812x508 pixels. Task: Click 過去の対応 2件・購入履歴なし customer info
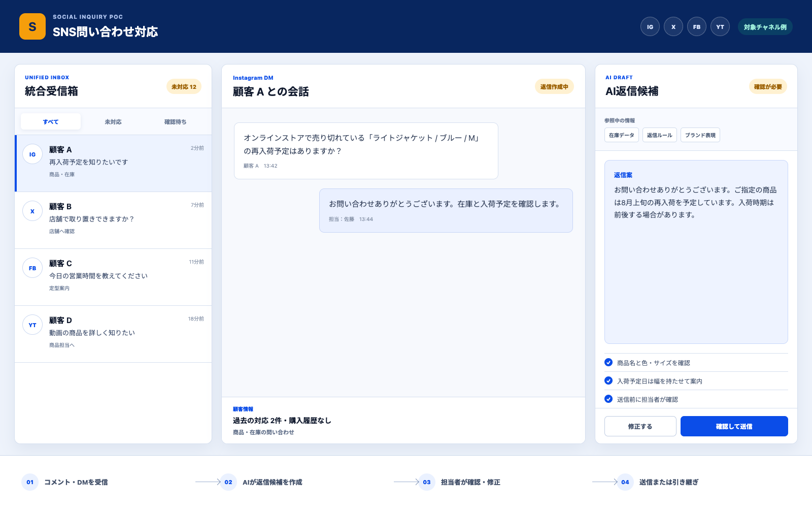click(282, 420)
